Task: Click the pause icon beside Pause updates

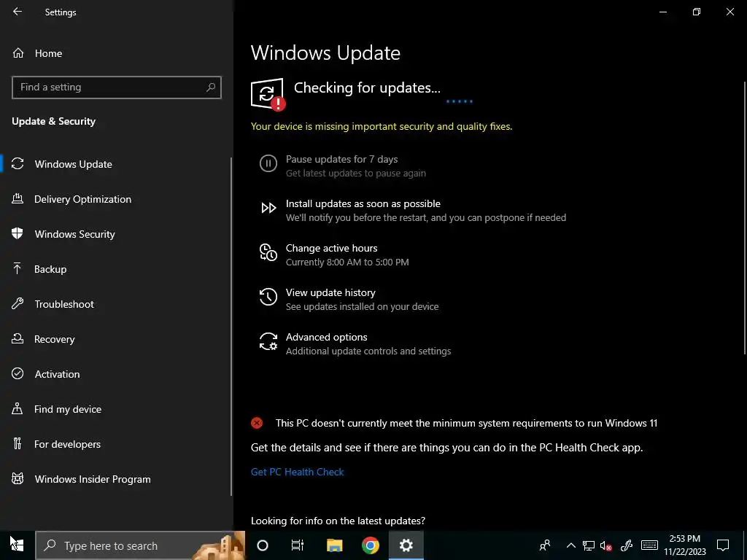Action: [x=268, y=163]
